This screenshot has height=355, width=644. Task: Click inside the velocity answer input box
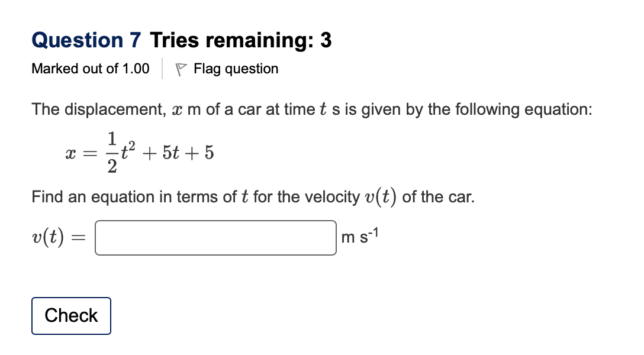click(215, 237)
